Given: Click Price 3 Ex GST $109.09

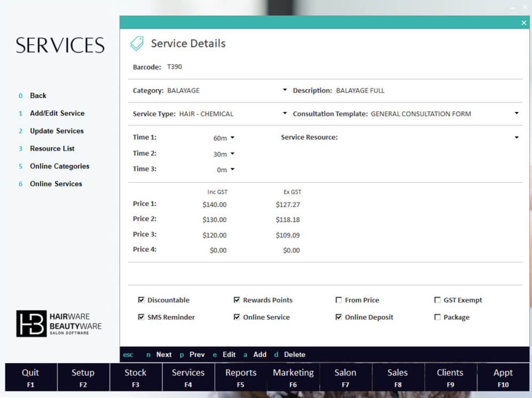Looking at the screenshot, I should point(288,235).
